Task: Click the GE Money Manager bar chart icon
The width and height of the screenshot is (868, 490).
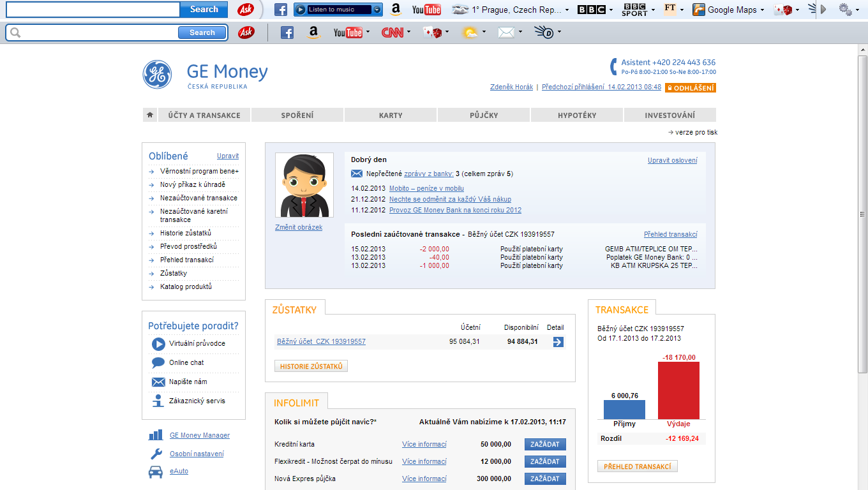Action: point(156,435)
